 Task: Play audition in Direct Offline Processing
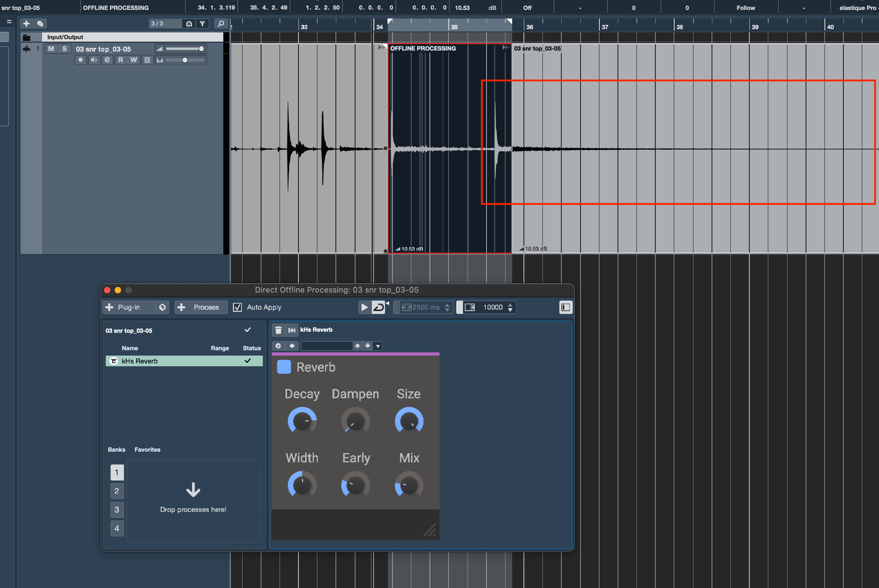[x=364, y=308]
